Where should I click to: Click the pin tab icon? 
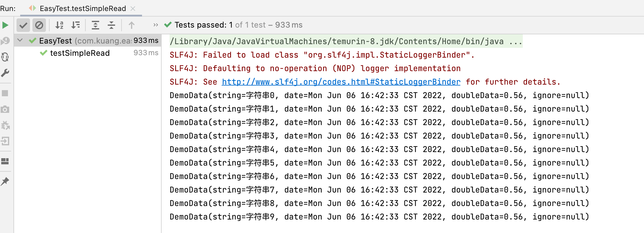[5, 181]
